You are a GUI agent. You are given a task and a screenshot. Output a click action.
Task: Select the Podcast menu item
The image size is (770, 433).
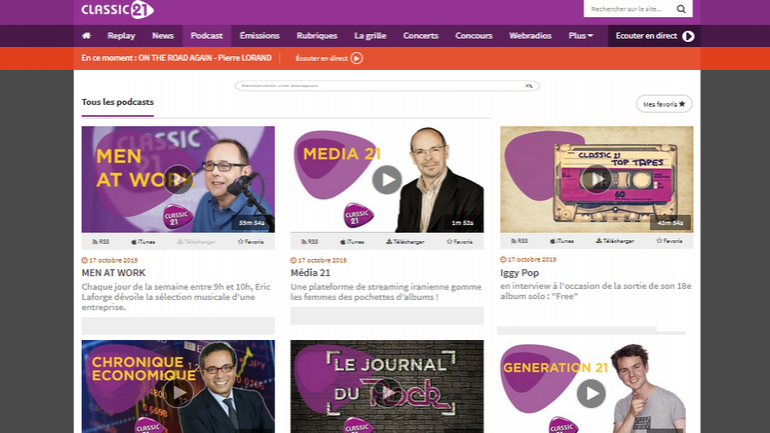point(207,36)
